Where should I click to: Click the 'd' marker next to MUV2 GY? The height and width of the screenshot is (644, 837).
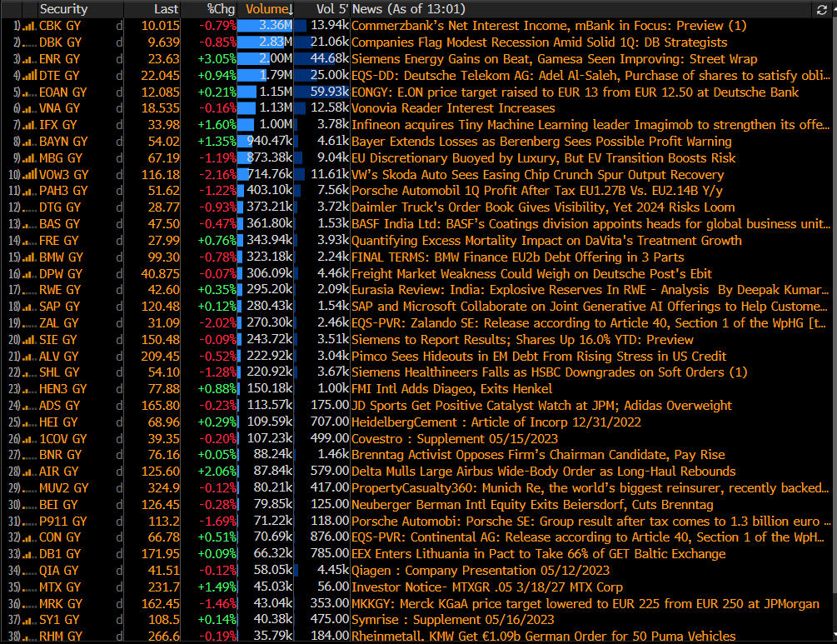(119, 488)
